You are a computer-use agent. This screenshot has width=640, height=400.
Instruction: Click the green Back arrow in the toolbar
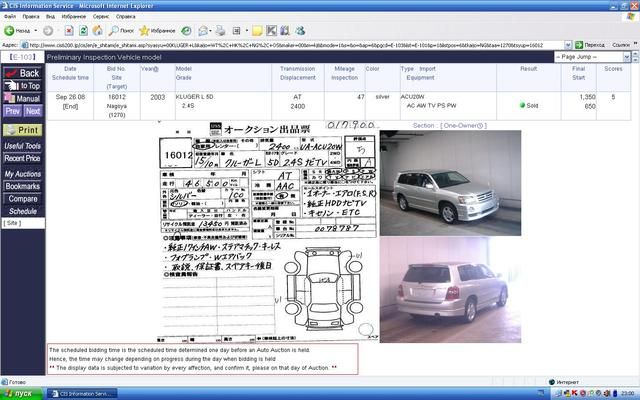click(x=9, y=31)
